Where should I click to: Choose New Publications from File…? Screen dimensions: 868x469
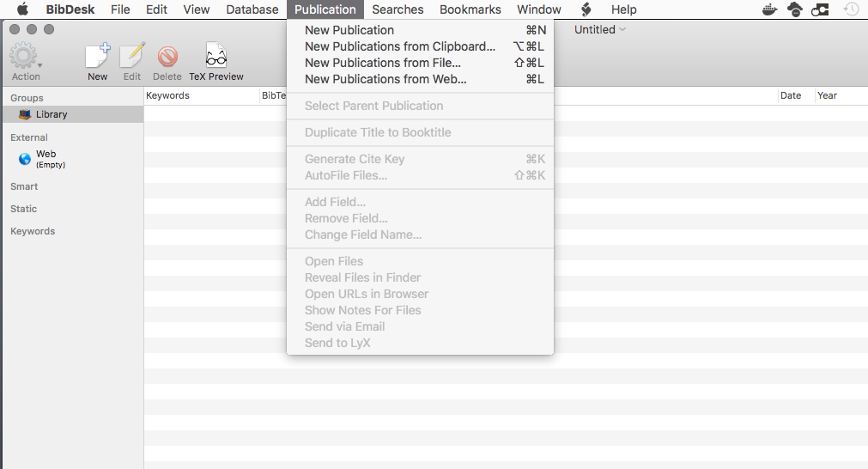420,63
